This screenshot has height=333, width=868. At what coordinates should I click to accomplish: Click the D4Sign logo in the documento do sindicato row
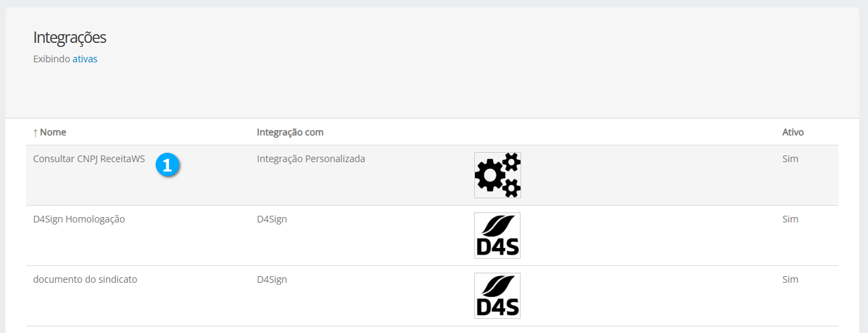pyautogui.click(x=497, y=295)
